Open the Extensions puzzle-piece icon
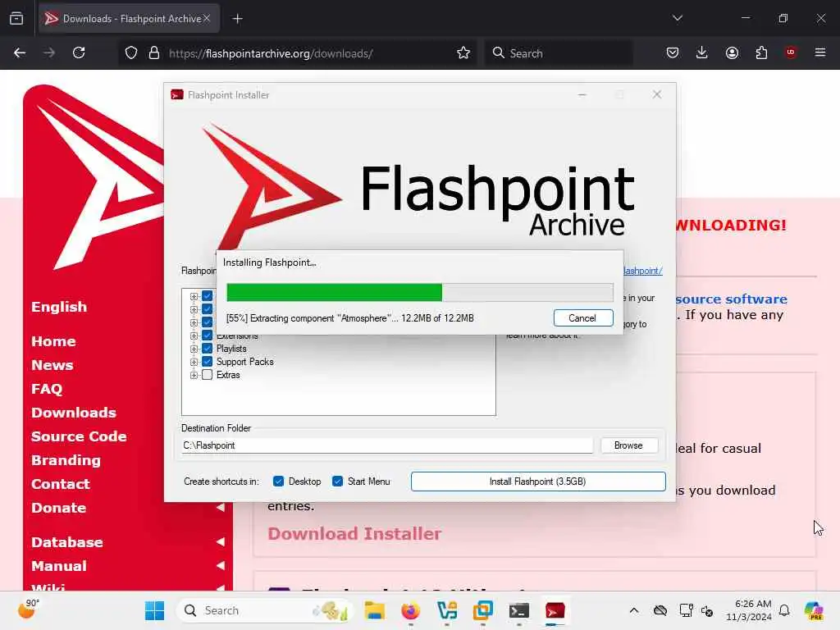Image resolution: width=840 pixels, height=630 pixels. [761, 52]
